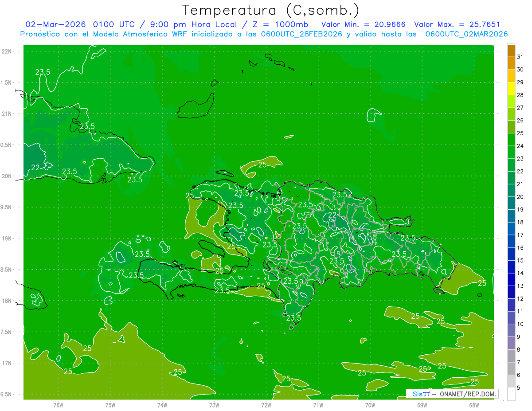Click the '71W' longitude axis label
This screenshot has width=532, height=411.
pyautogui.click(x=318, y=405)
